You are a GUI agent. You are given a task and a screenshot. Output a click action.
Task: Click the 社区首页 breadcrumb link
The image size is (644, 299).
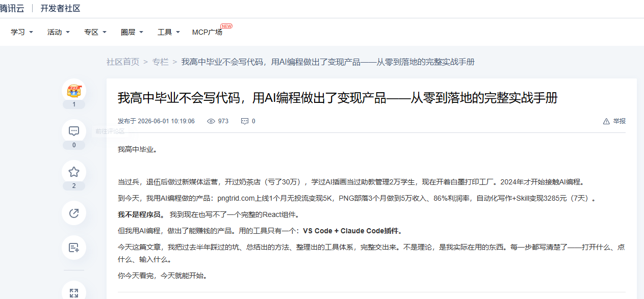[123, 62]
